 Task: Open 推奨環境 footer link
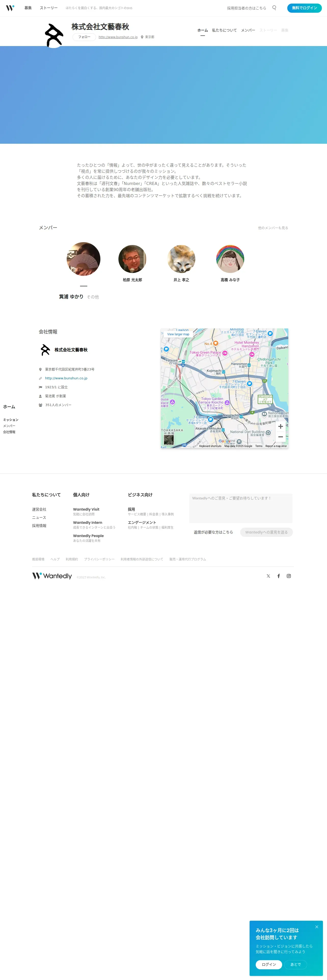[x=38, y=559]
